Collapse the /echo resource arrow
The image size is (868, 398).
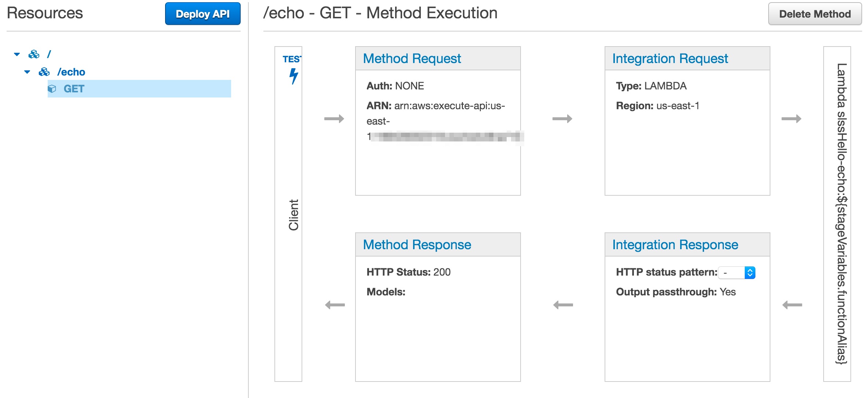coord(27,72)
